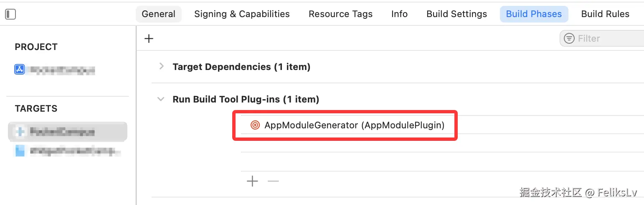Open the Build Rules tab
Image resolution: width=644 pixels, height=205 pixels.
(x=605, y=14)
